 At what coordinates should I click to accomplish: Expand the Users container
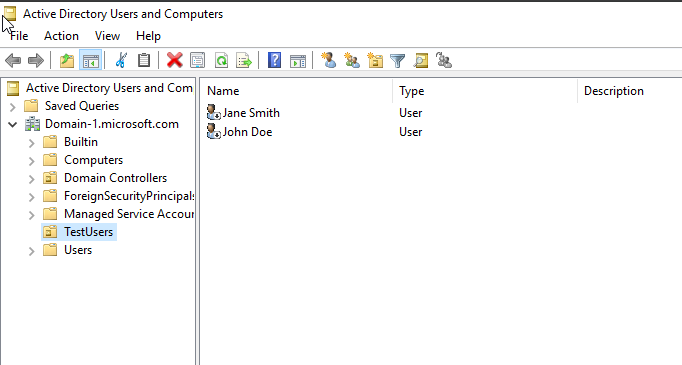tap(31, 251)
